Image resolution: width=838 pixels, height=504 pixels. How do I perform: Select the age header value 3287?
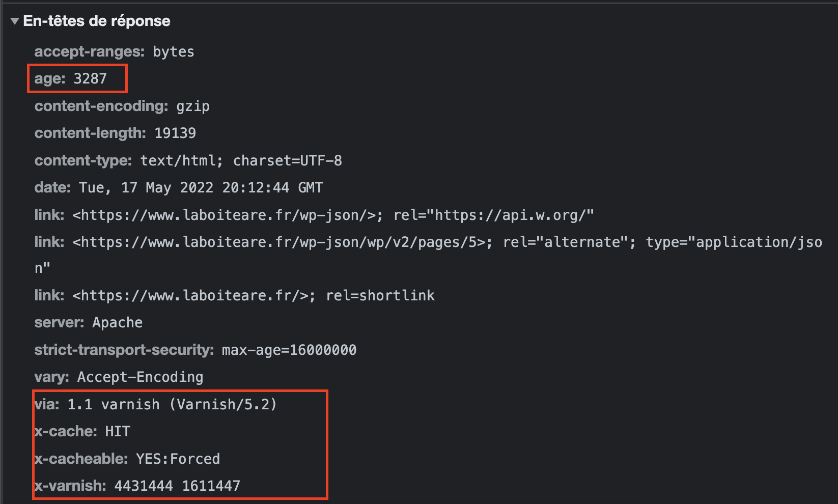click(90, 79)
